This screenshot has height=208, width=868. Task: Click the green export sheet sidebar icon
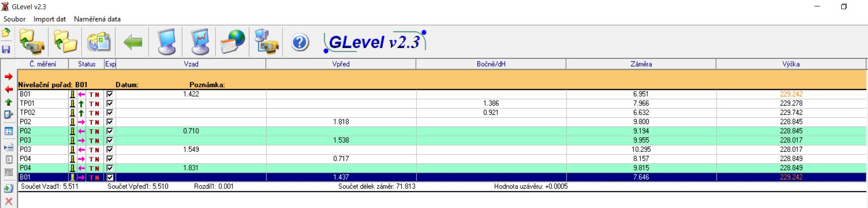[8, 188]
